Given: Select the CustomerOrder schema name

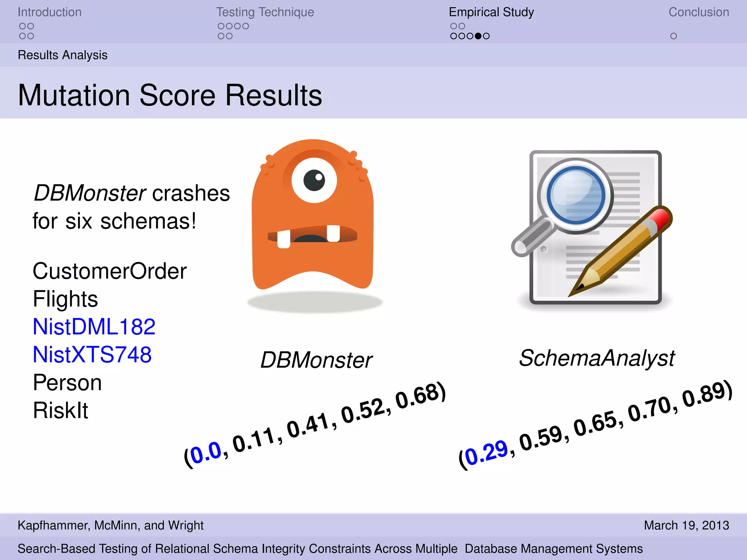Looking at the screenshot, I should 109,271.
